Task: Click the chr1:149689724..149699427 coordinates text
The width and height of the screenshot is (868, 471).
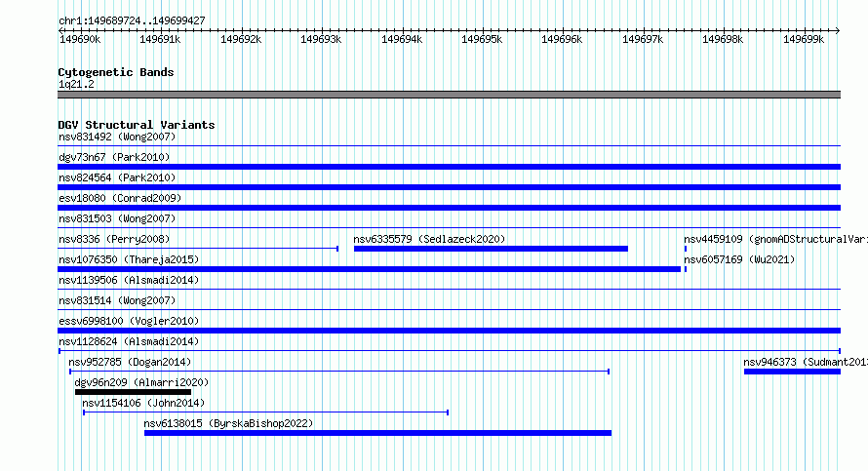Action: (132, 20)
